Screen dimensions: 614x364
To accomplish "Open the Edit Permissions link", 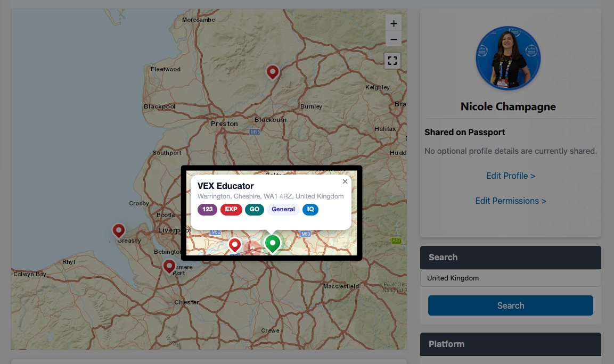I will pyautogui.click(x=511, y=201).
